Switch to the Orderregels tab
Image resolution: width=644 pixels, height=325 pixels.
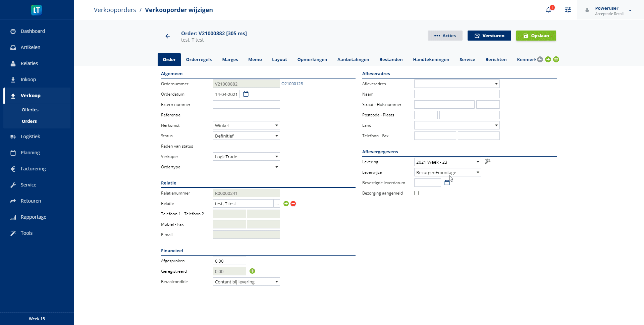click(x=199, y=59)
